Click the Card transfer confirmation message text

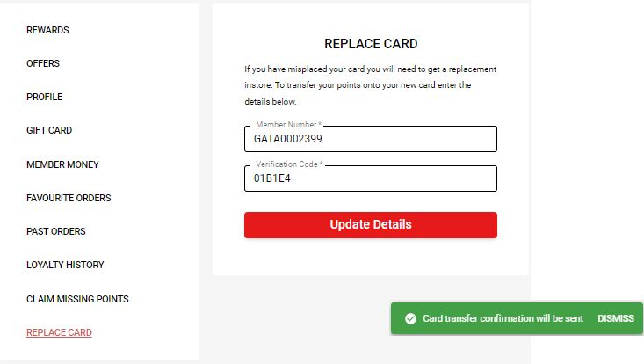[x=503, y=318]
